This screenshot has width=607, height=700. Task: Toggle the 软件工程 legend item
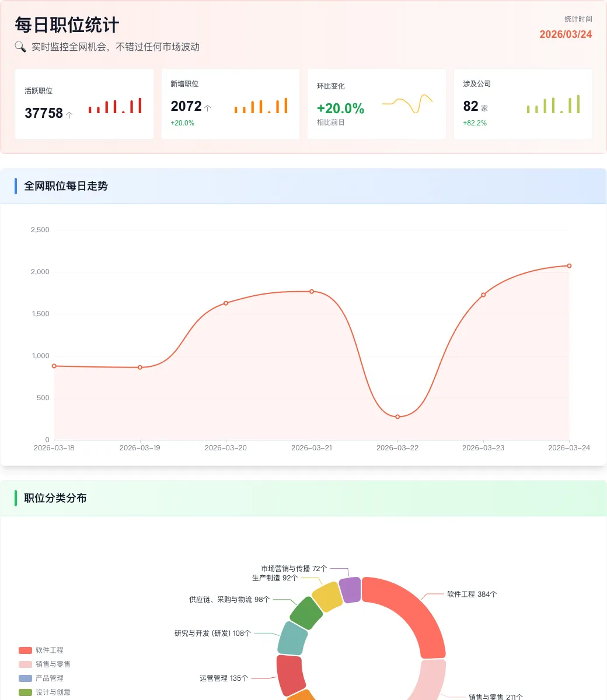click(41, 650)
